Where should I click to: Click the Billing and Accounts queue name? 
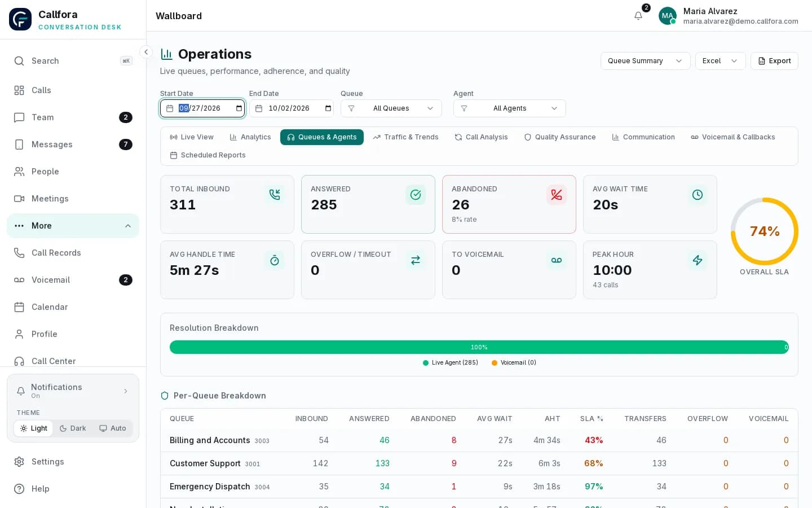tap(210, 440)
